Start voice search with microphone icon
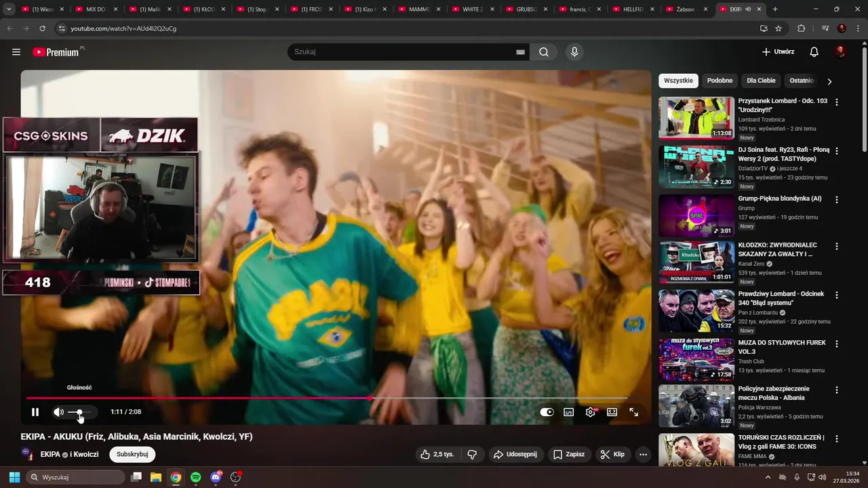 (574, 52)
